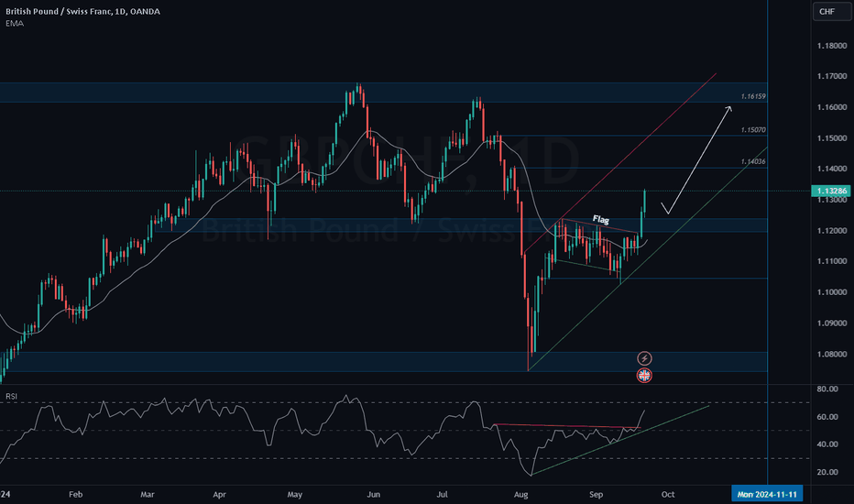
Task: Click the Mon 2024-11-11 date label
Action: click(x=767, y=494)
